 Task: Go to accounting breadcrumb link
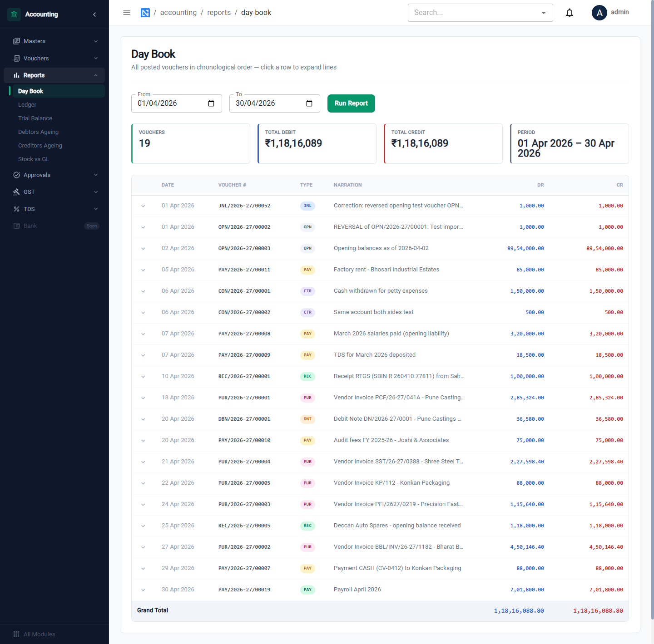[178, 13]
